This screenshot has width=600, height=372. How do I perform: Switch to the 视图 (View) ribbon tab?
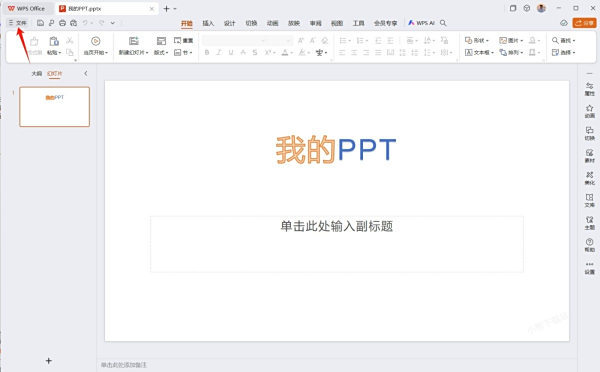click(337, 23)
